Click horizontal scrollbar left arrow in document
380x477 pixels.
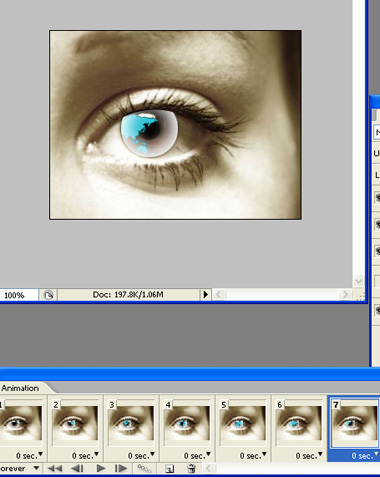coord(219,295)
